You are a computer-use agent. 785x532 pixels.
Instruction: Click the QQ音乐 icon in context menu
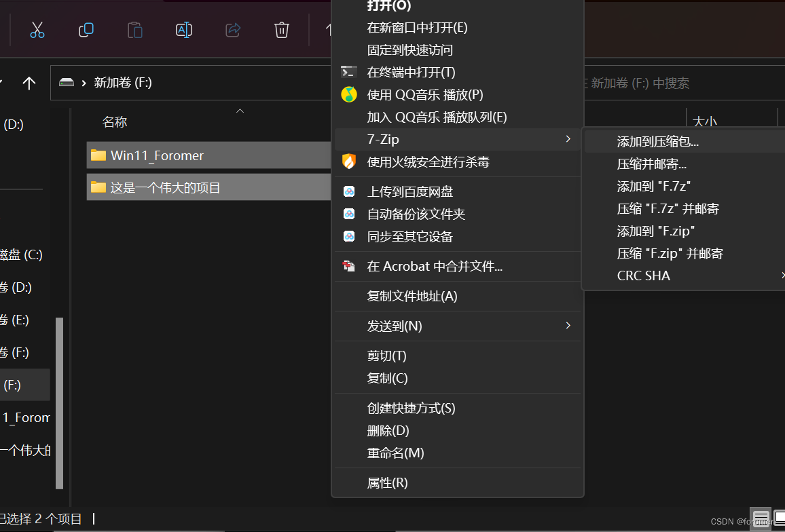coord(349,94)
